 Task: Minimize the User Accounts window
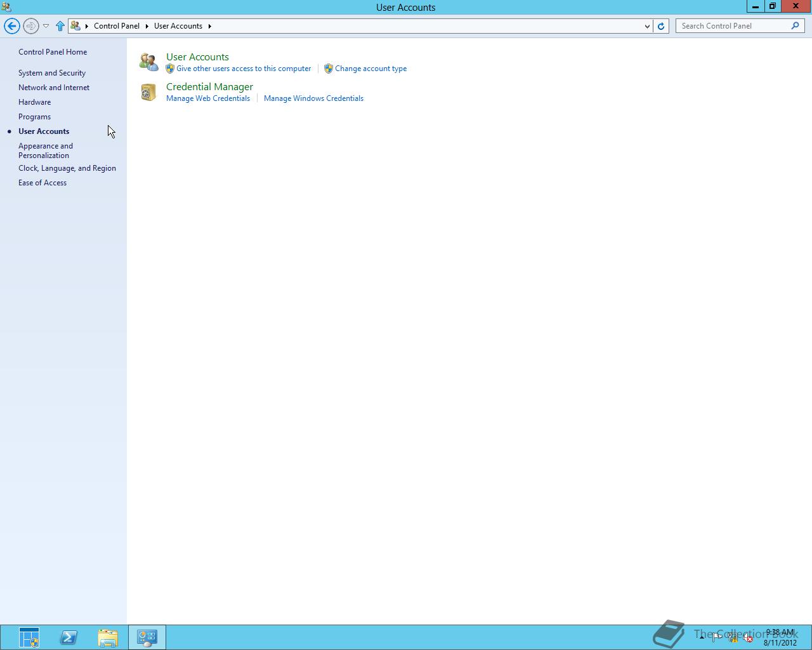coord(755,6)
